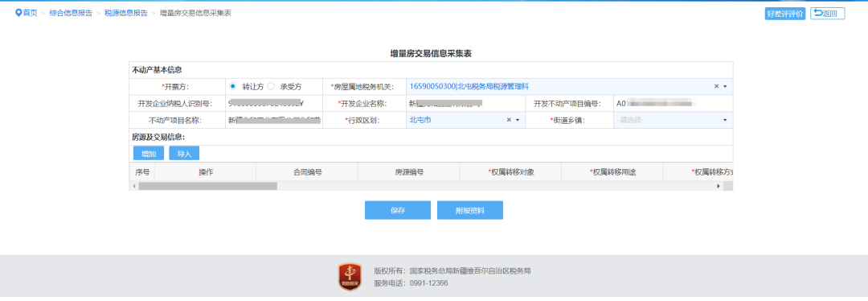Click 不动产基本信息 section heading
Image resolution: width=868 pixels, height=301 pixels.
click(158, 70)
